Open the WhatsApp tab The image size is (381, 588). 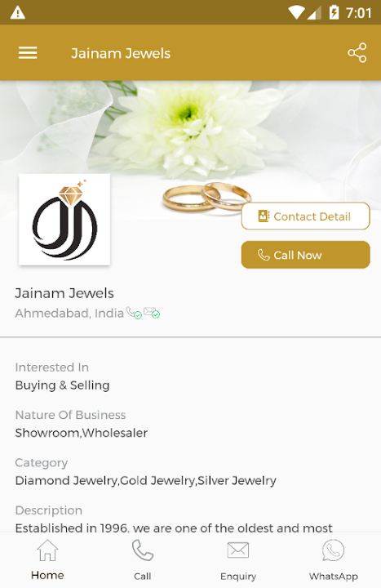click(334, 560)
